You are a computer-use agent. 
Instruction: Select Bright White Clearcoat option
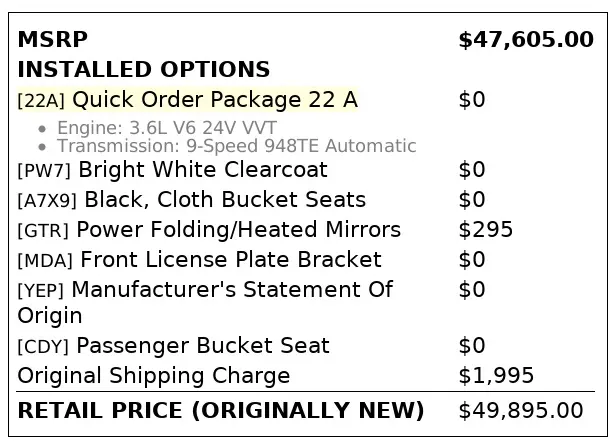click(x=202, y=170)
